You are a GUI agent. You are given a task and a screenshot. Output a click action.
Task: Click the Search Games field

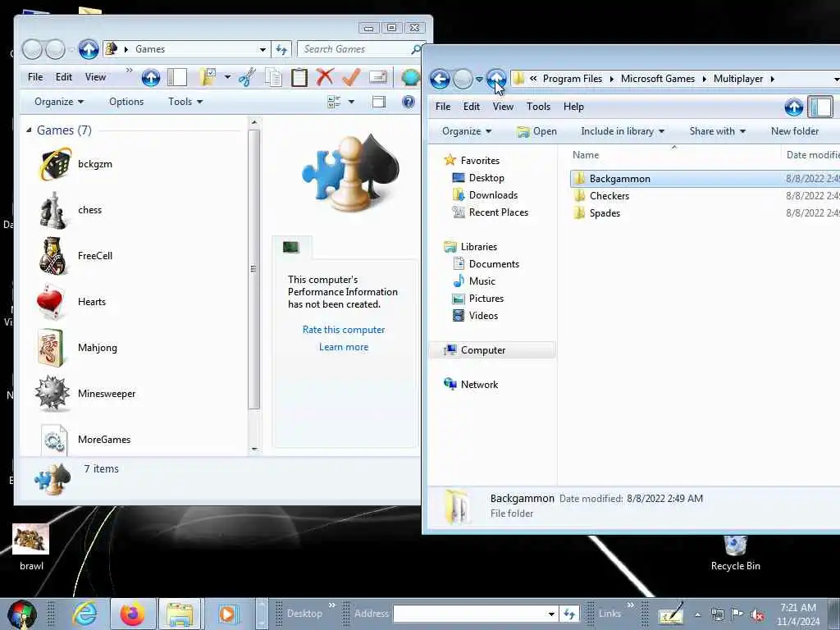pos(354,49)
